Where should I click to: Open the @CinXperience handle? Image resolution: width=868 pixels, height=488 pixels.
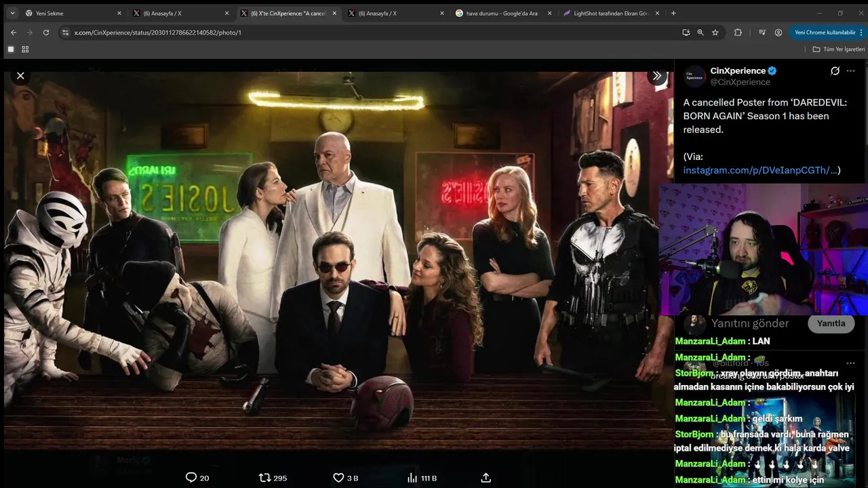tap(740, 82)
